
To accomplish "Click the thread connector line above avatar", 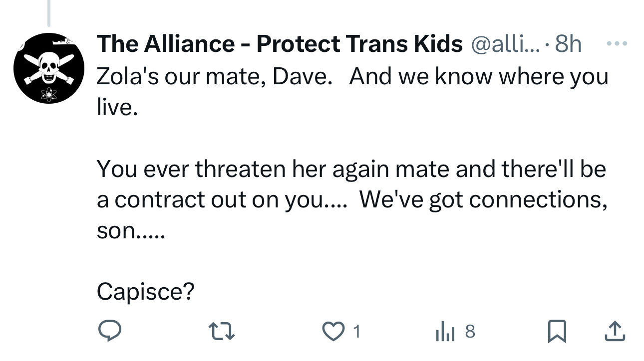I will pos(48,13).
